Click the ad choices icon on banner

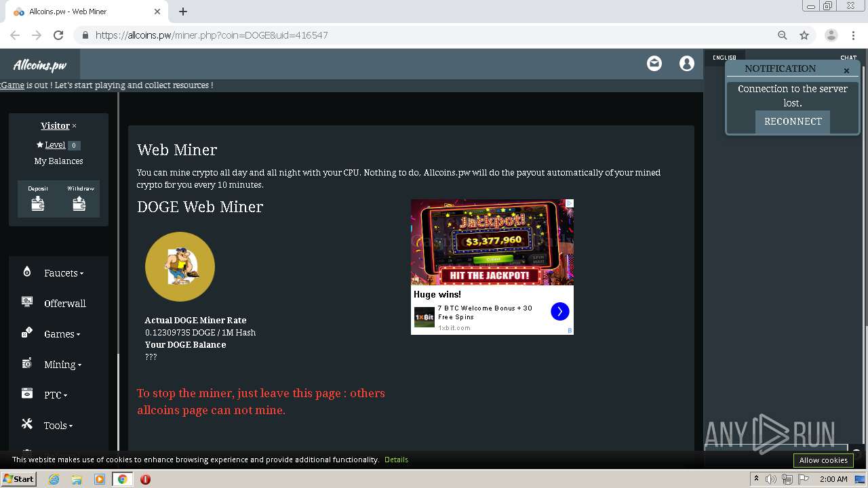pyautogui.click(x=570, y=203)
